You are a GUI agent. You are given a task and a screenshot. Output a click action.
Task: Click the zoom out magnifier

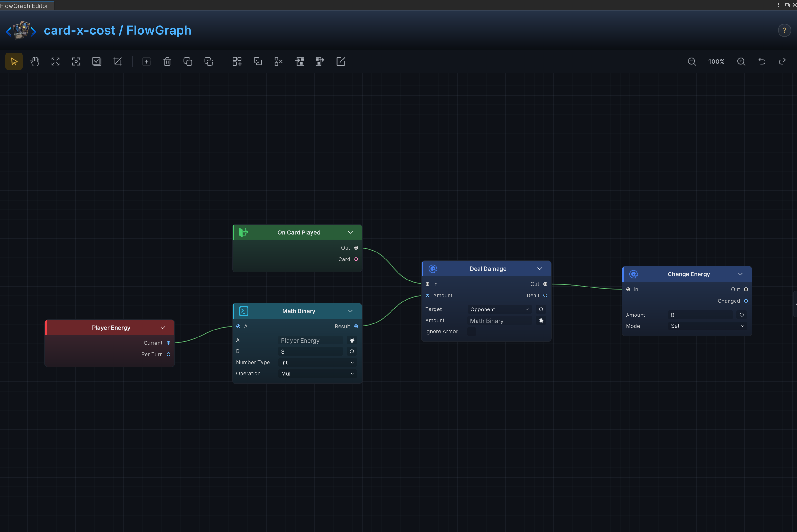pos(692,61)
